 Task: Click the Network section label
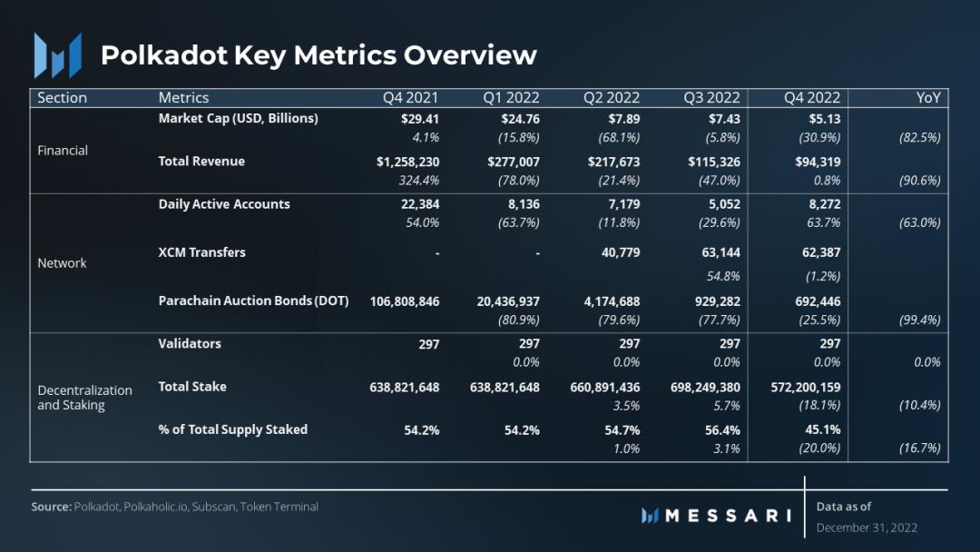(63, 262)
